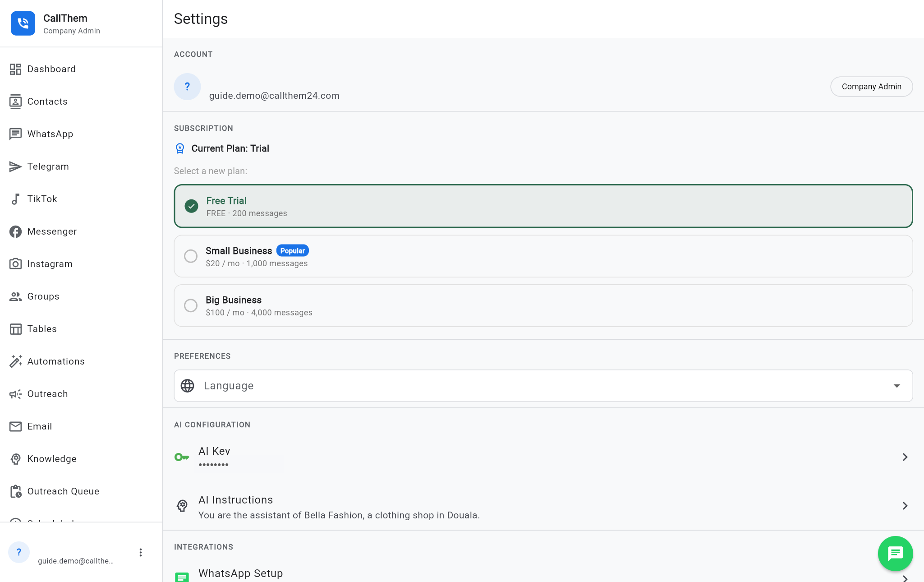Open the green floating chat button
Viewport: 924px width, 582px height.
click(x=895, y=553)
